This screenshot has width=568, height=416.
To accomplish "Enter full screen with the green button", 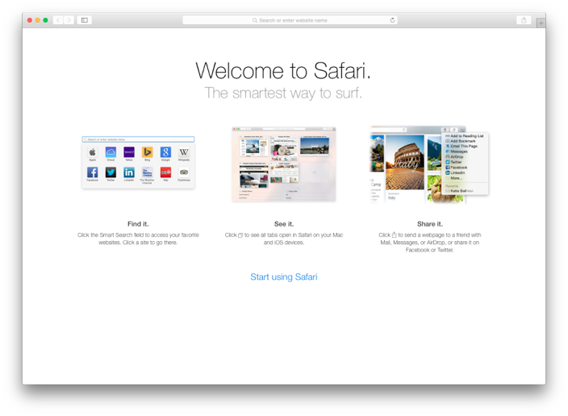I will pyautogui.click(x=45, y=20).
